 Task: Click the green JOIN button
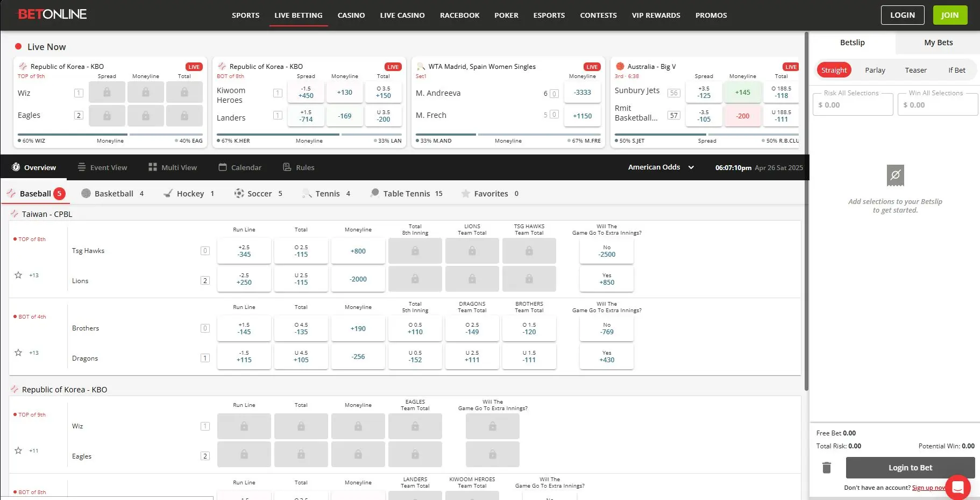950,15
